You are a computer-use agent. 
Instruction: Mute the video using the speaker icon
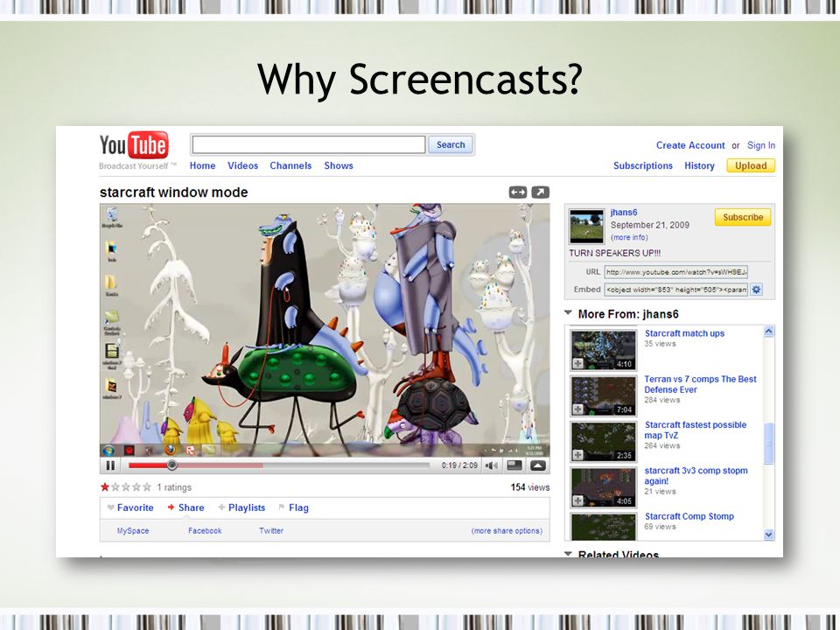pos(491,465)
